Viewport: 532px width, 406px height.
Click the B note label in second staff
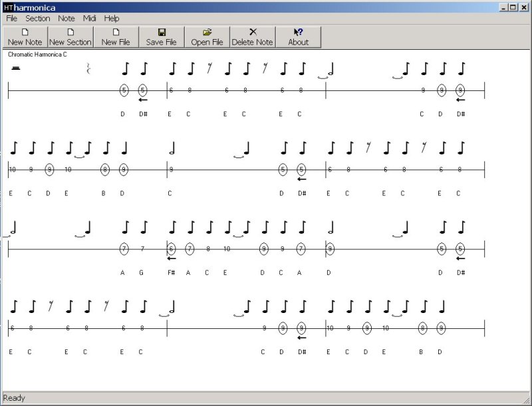point(104,193)
